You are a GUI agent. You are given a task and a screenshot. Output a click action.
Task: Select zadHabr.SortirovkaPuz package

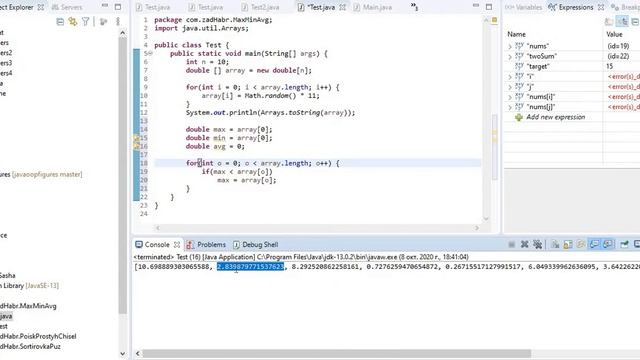tap(30, 347)
